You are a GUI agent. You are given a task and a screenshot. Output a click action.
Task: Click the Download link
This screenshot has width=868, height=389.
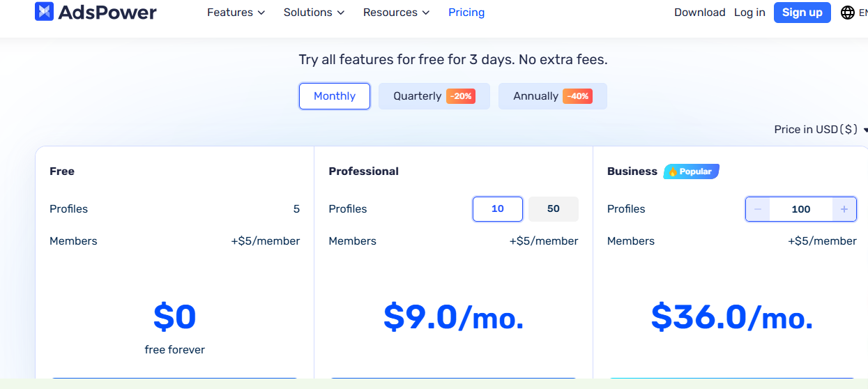(699, 13)
